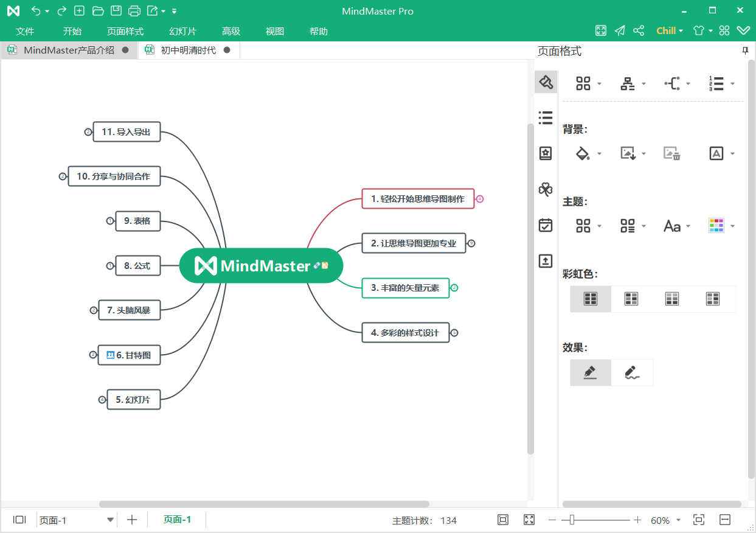Open the clover clipart sidebar panel
756x533 pixels.
(x=546, y=189)
